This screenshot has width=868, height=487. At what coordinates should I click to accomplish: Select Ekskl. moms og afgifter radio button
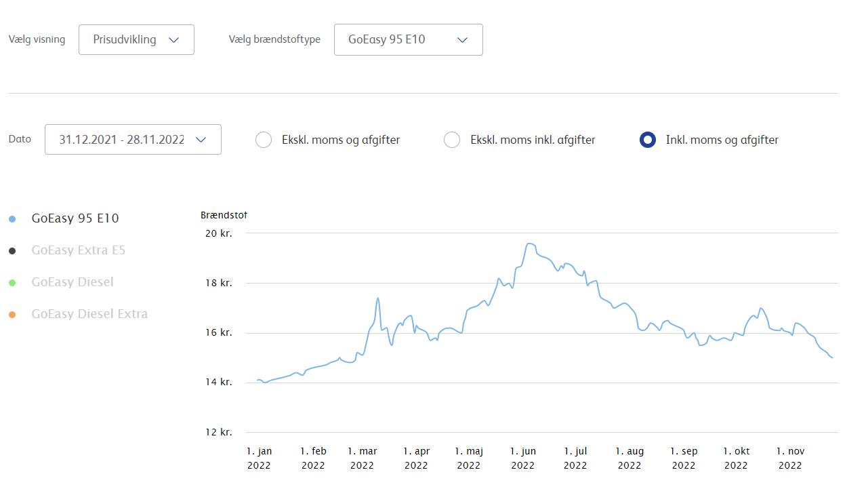pyautogui.click(x=263, y=140)
